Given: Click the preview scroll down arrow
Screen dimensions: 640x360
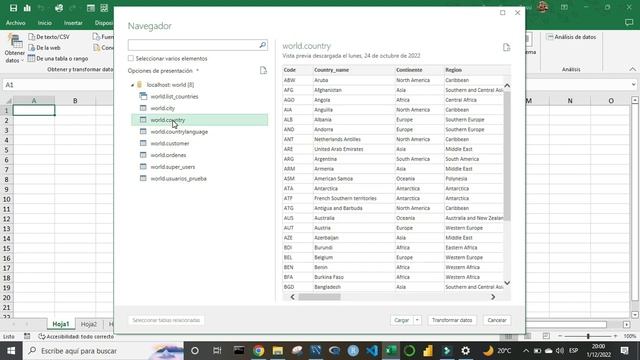Looking at the screenshot, I should pyautogui.click(x=507, y=283).
